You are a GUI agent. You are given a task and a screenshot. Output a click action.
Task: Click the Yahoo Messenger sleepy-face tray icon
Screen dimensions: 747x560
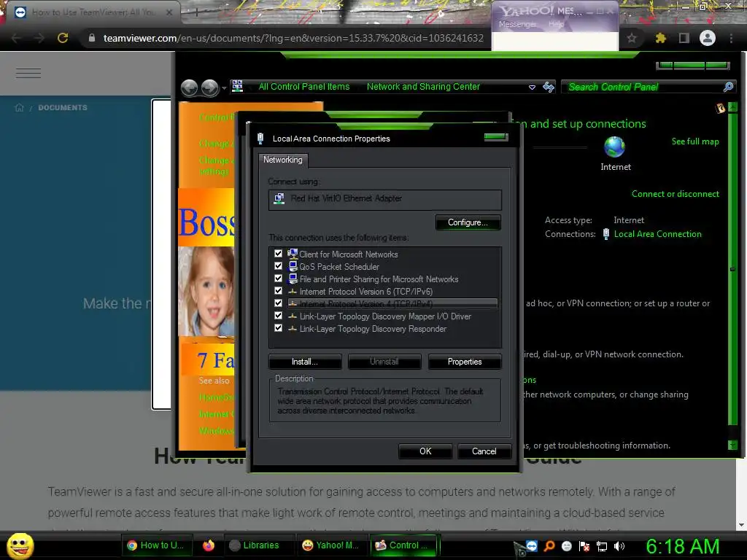[x=566, y=545]
